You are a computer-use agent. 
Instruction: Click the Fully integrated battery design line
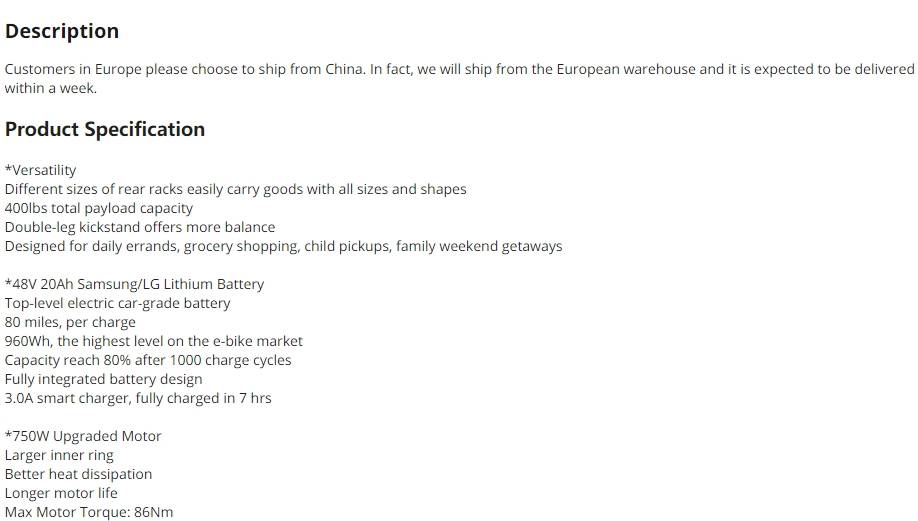104,379
